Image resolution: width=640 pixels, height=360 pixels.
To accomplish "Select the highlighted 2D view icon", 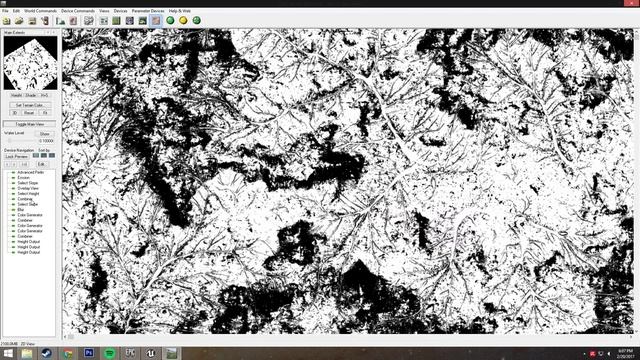I will [156, 20].
